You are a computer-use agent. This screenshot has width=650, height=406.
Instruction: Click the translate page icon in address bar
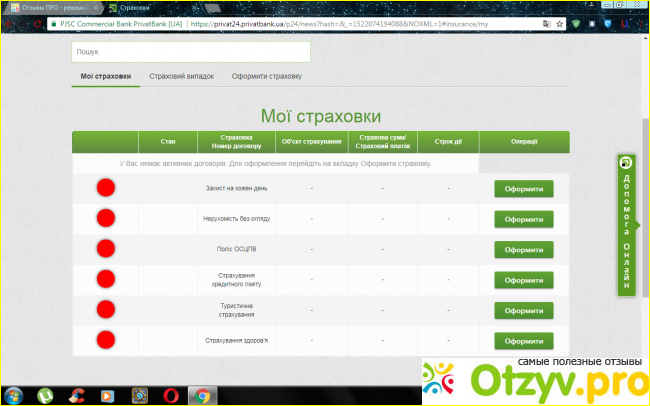tap(546, 22)
